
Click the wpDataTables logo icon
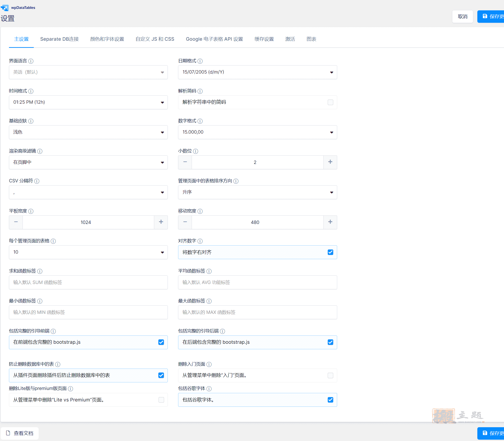5,8
